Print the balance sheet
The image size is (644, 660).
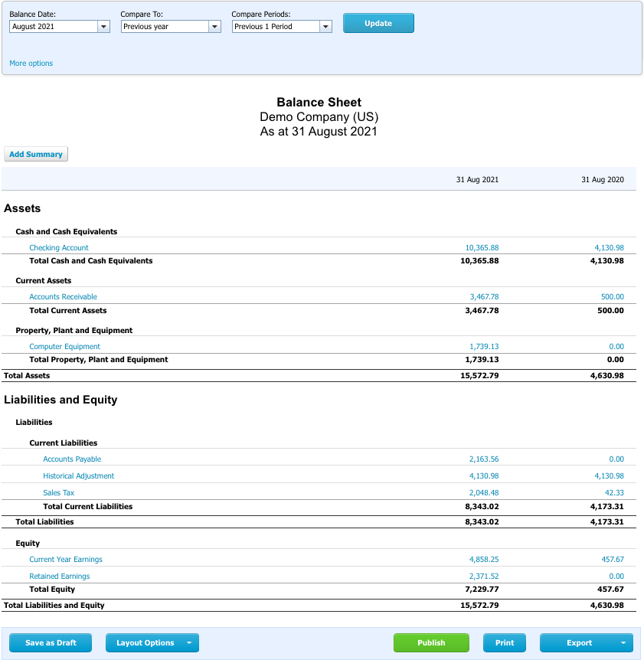(x=505, y=642)
